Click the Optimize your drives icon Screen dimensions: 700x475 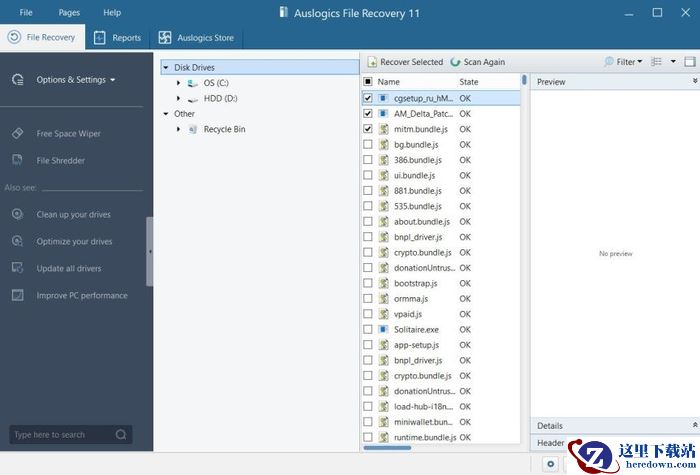point(17,241)
